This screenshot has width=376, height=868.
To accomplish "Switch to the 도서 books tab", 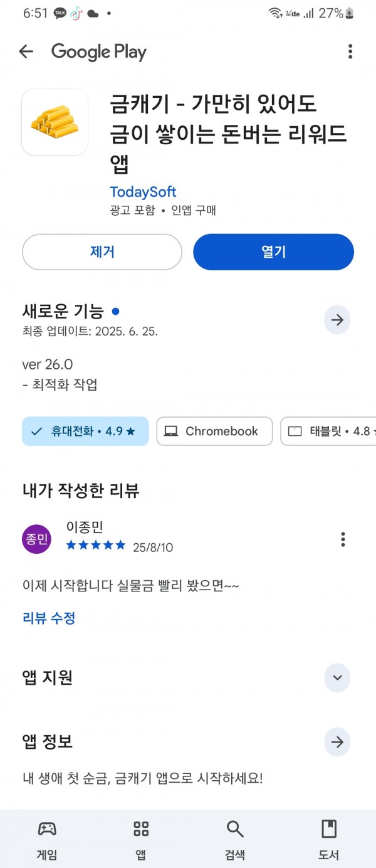I will click(x=329, y=839).
